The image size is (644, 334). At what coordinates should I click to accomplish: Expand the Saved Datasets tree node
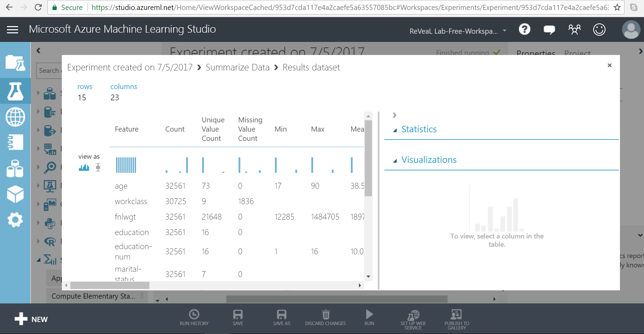[38, 93]
